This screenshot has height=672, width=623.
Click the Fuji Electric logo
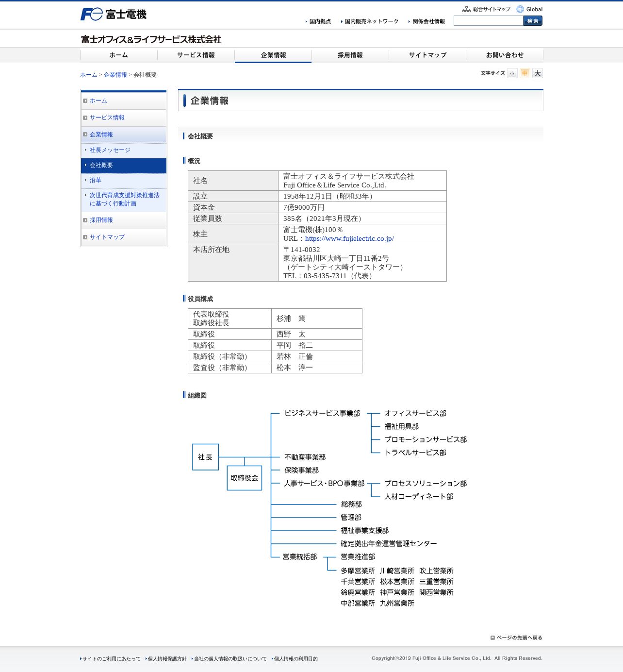[x=113, y=14]
